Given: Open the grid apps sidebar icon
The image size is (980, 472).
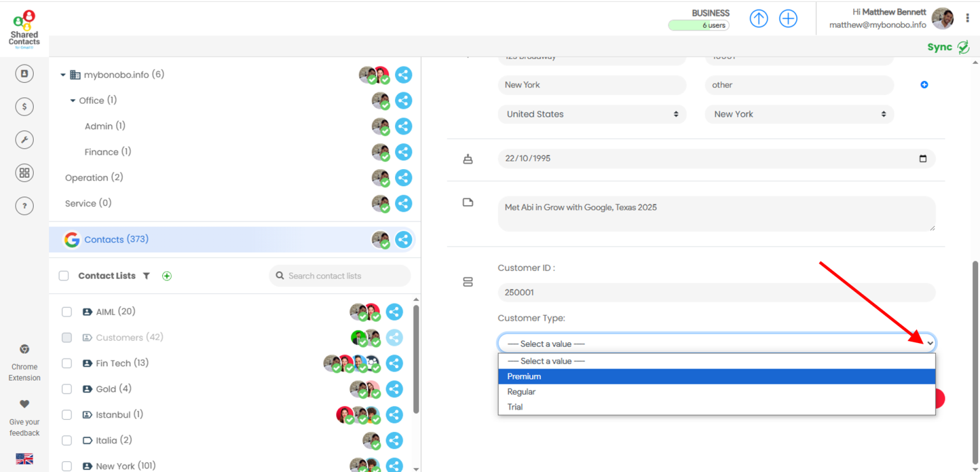Looking at the screenshot, I should 24,173.
